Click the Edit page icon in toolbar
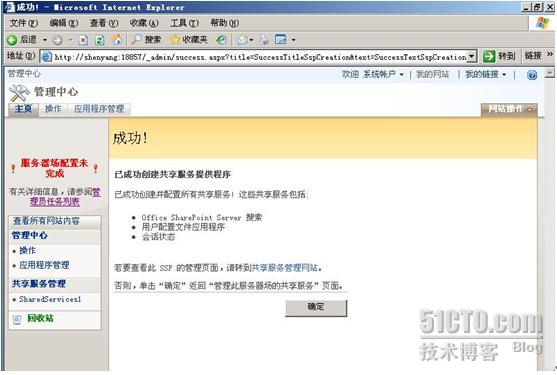The width and height of the screenshot is (557, 375). 281,40
